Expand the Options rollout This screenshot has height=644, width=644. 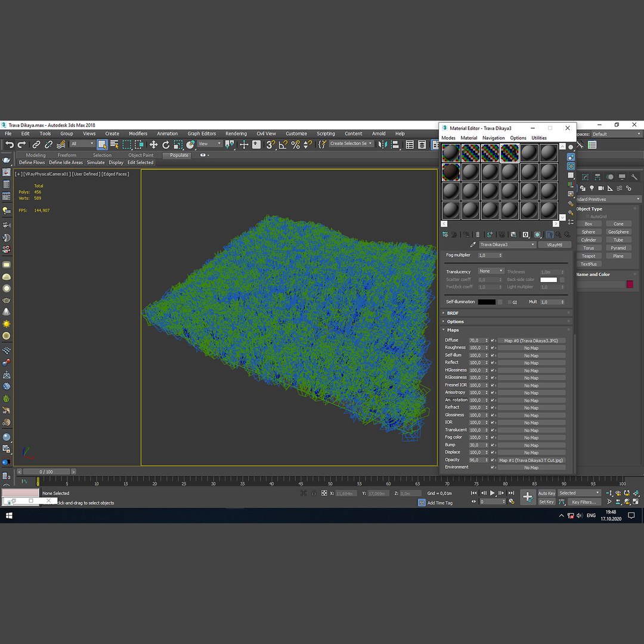pos(506,321)
